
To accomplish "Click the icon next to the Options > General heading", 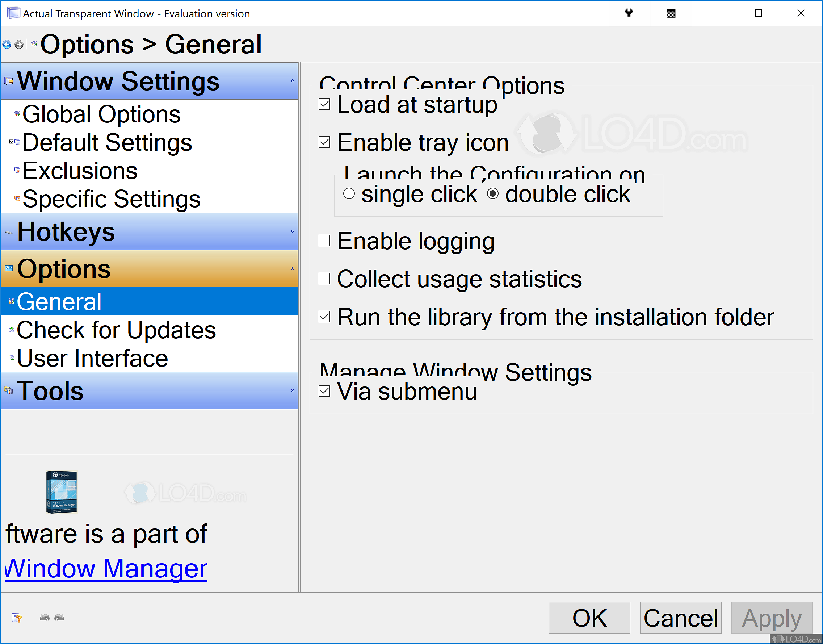I will [34, 44].
